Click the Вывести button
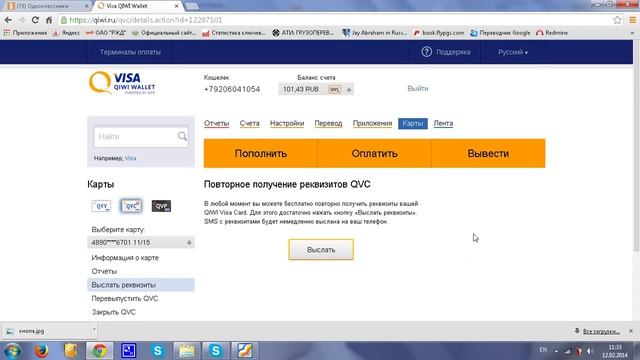Screen dimensions: 640x360 coord(488,153)
